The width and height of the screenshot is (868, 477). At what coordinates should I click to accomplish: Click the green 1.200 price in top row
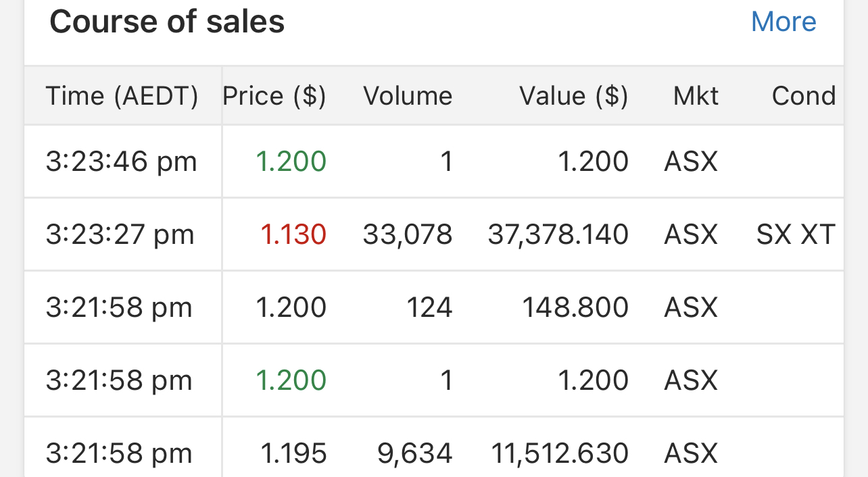[x=291, y=162]
